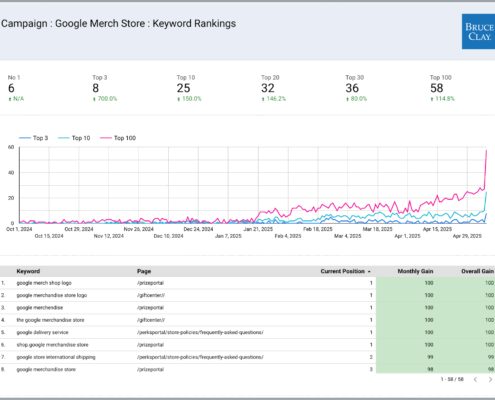
Task: Click the Keyword column header
Action: click(28, 271)
